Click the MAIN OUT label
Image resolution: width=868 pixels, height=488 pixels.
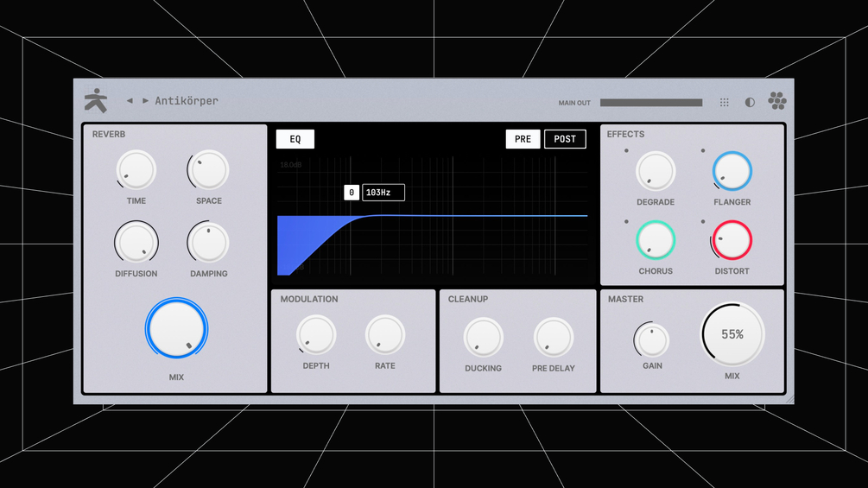(x=574, y=103)
